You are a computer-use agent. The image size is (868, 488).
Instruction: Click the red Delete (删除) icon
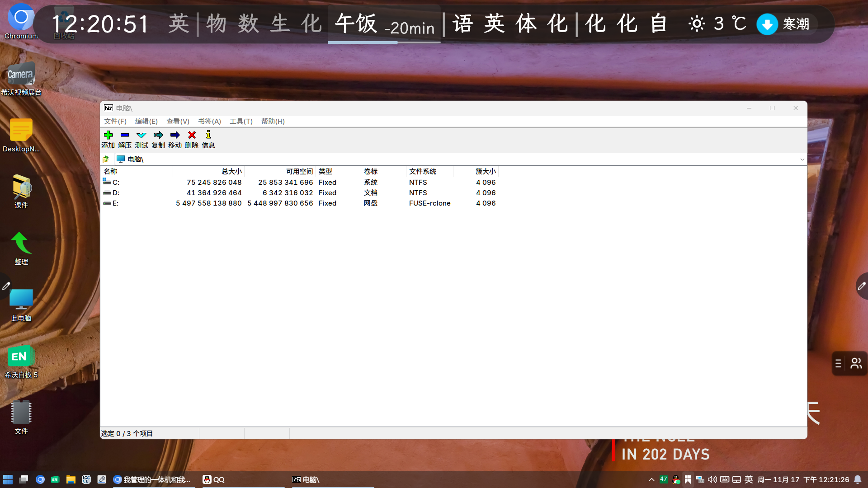[x=192, y=135]
